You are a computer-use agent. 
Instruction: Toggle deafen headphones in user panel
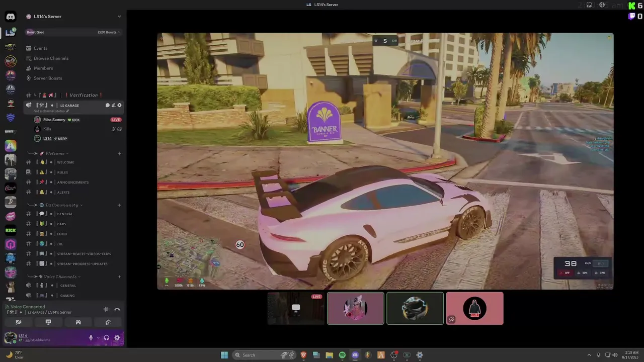tap(106, 338)
